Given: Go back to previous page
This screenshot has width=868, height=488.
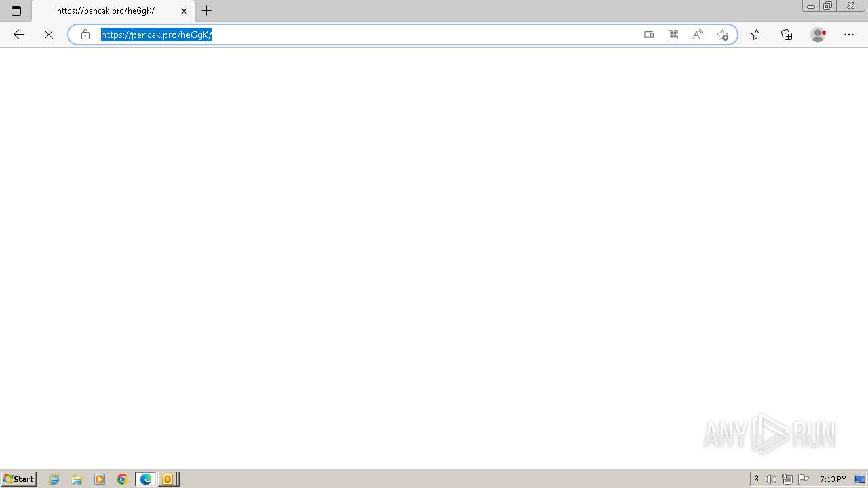Looking at the screenshot, I should tap(19, 35).
